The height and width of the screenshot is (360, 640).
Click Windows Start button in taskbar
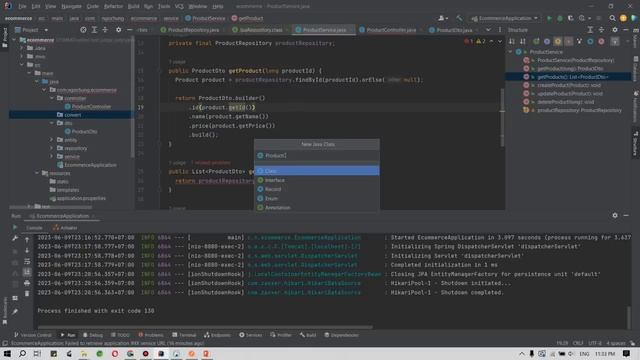[x=7, y=353]
